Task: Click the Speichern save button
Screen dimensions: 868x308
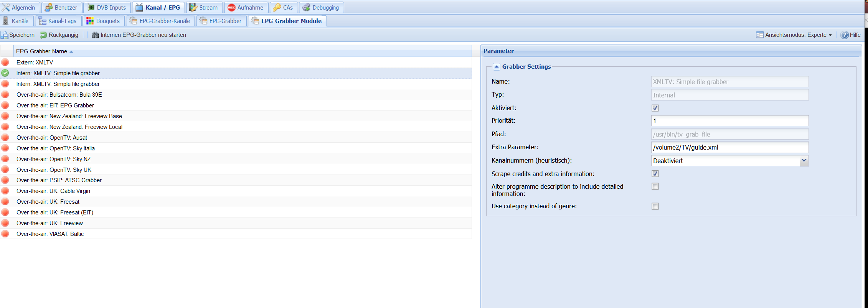Action: (18, 35)
